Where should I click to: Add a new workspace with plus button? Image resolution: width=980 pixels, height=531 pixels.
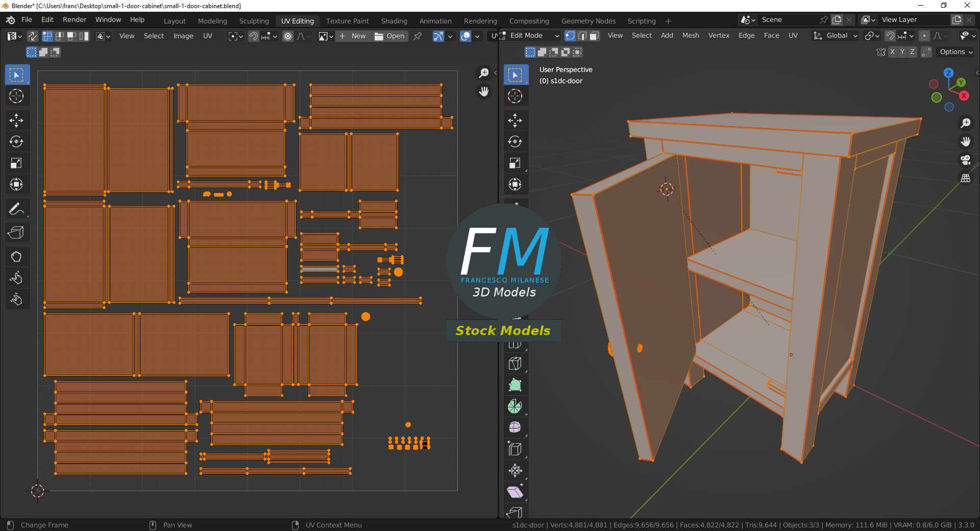point(668,21)
